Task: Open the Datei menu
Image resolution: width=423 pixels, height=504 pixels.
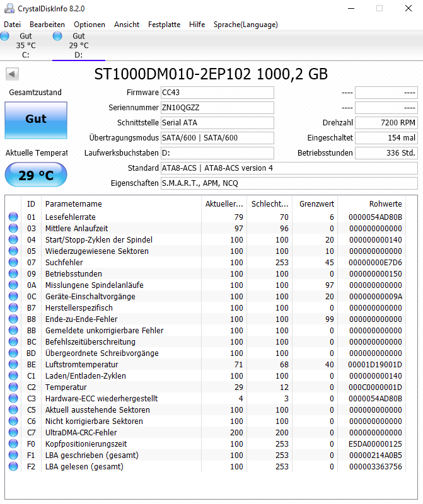Action: click(12, 25)
